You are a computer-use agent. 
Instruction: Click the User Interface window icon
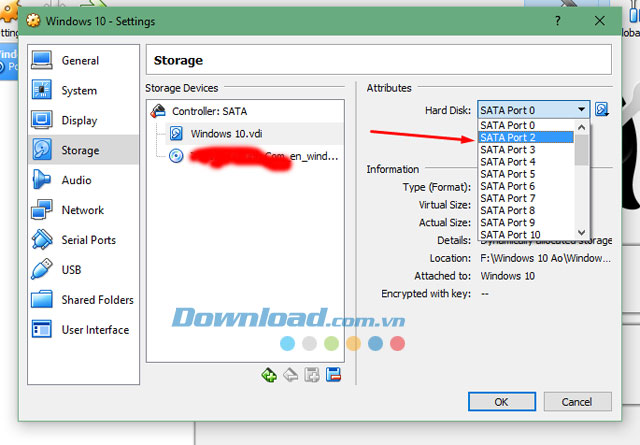[x=42, y=329]
